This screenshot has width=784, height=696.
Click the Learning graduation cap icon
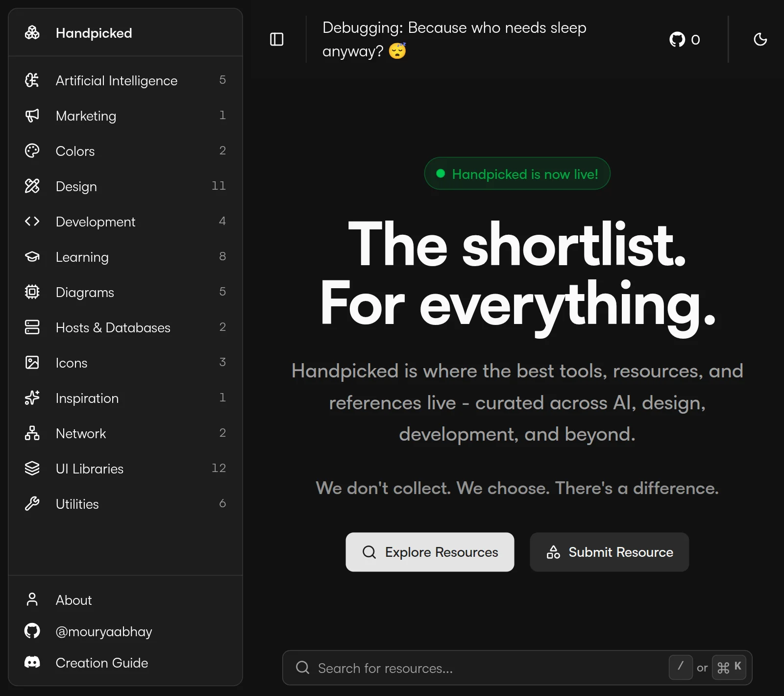click(x=32, y=256)
